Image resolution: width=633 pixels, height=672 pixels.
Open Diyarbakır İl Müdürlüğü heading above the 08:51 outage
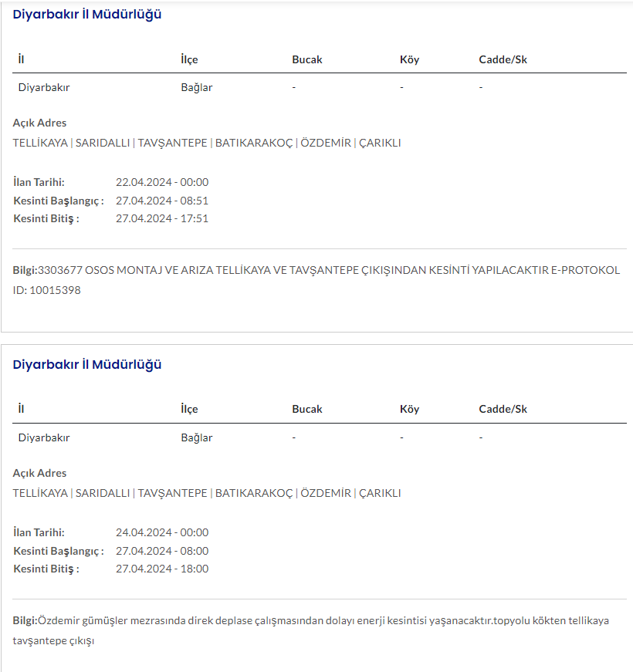[x=87, y=14]
